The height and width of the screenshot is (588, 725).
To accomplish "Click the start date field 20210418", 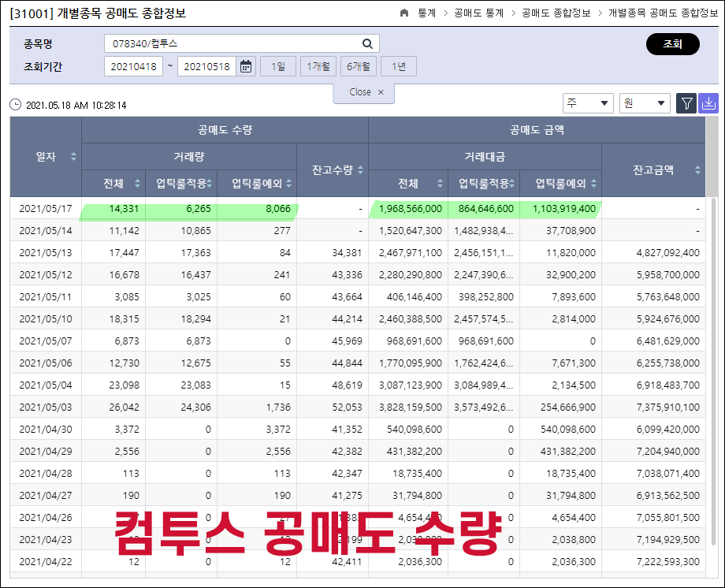I will (x=134, y=67).
